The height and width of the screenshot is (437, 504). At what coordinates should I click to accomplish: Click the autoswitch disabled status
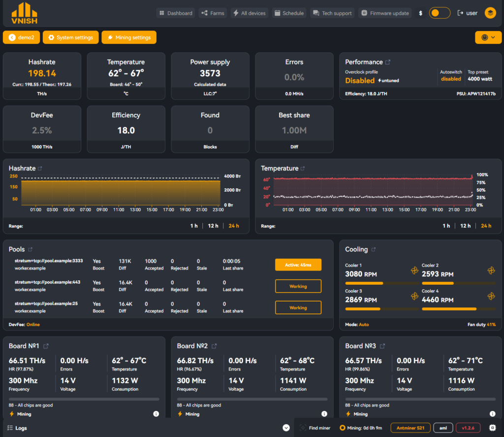(451, 79)
